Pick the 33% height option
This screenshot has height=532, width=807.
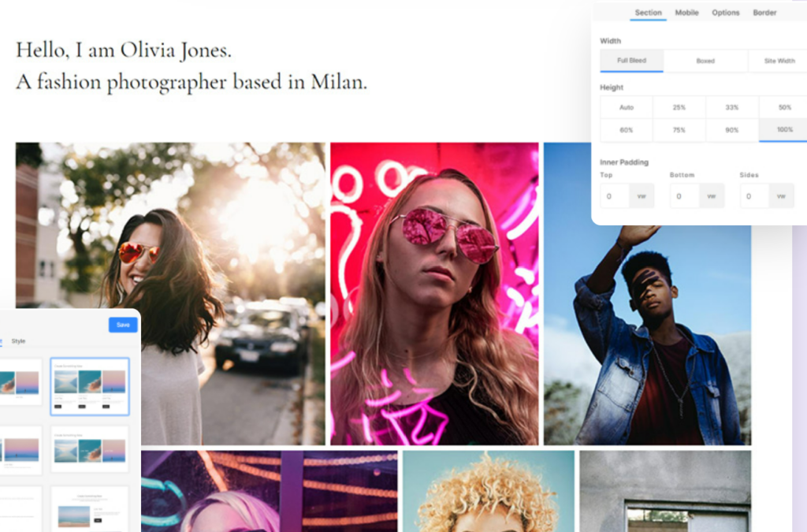click(x=731, y=107)
